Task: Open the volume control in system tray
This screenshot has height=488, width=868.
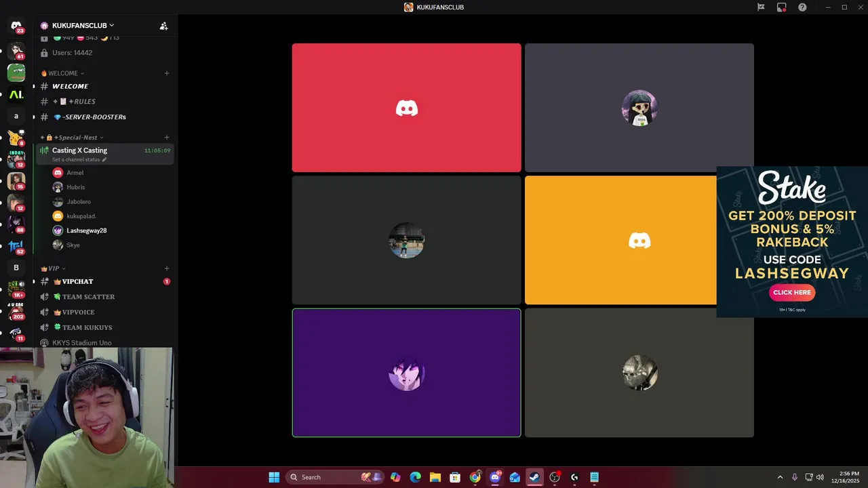Action: click(x=820, y=477)
